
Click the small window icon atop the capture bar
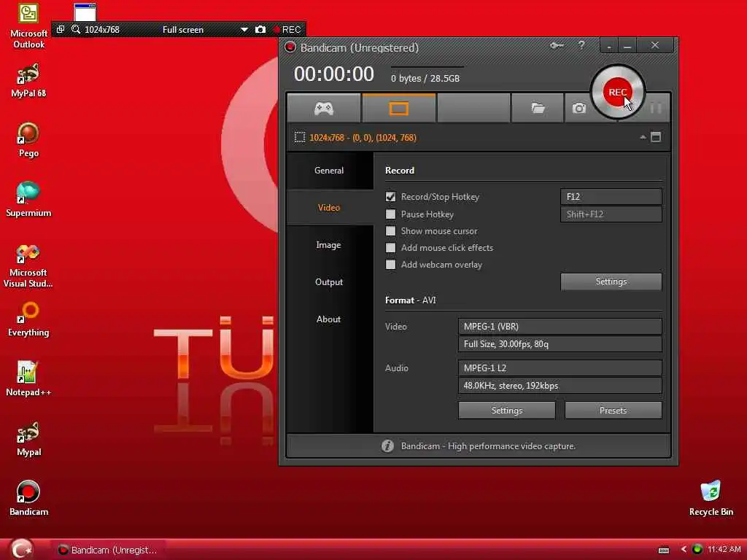point(85,12)
